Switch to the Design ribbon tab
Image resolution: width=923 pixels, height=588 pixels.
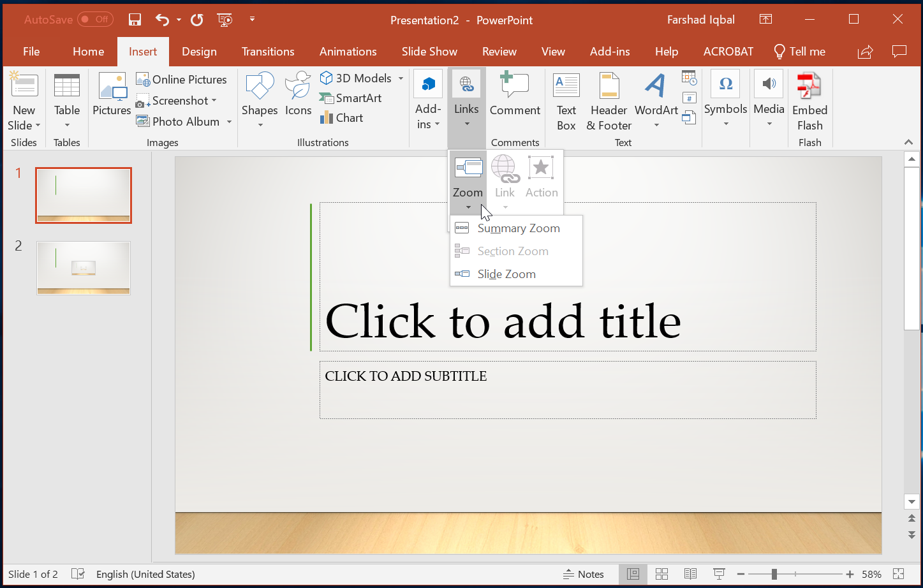[x=199, y=51]
